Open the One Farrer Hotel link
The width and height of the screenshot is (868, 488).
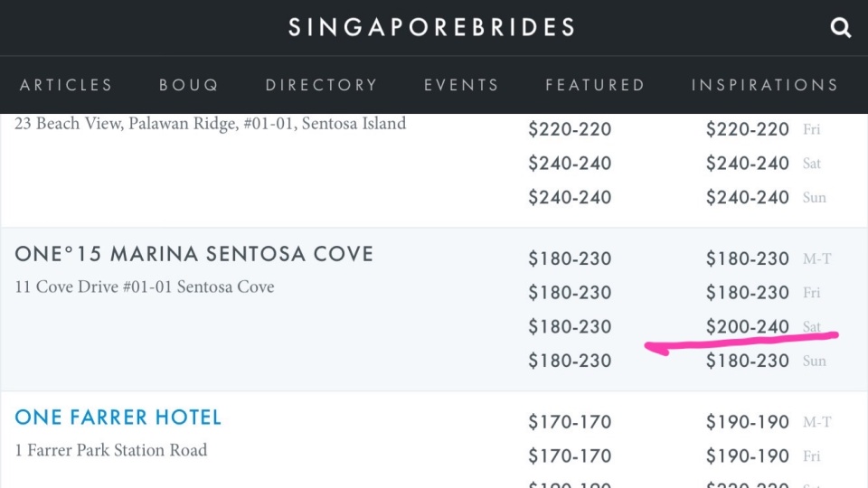click(118, 418)
